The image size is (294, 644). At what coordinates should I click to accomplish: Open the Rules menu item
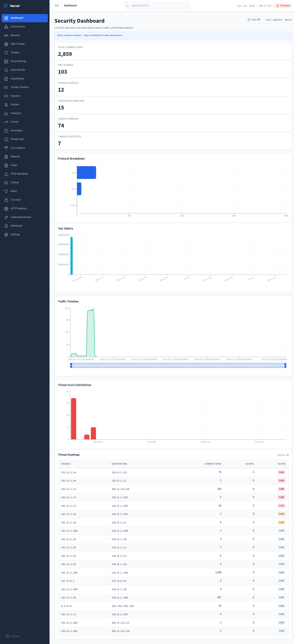(x=25, y=191)
